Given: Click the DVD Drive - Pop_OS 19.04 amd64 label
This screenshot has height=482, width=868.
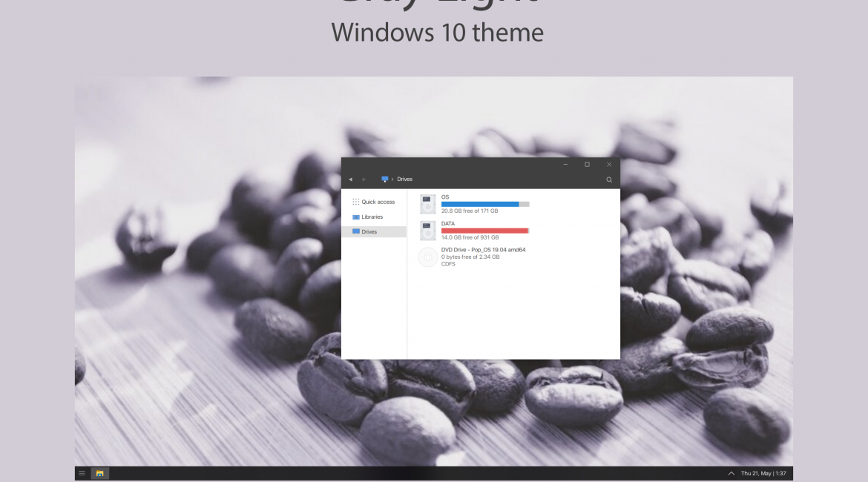Looking at the screenshot, I should point(483,250).
